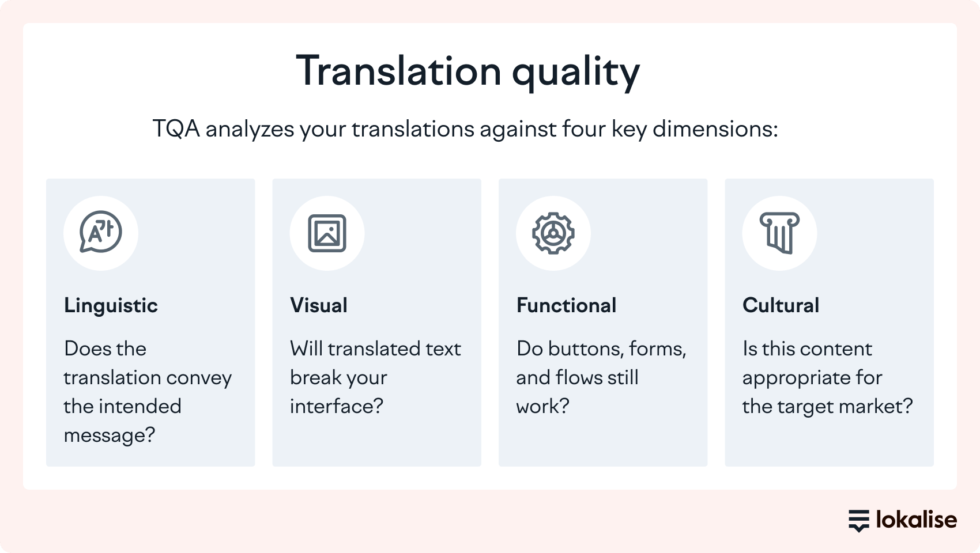Click "Is this content appropriate" description text
This screenshot has width=980, height=553.
tap(827, 377)
